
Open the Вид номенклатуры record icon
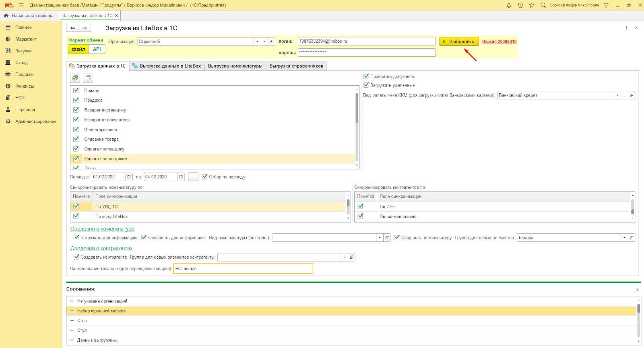coord(387,238)
